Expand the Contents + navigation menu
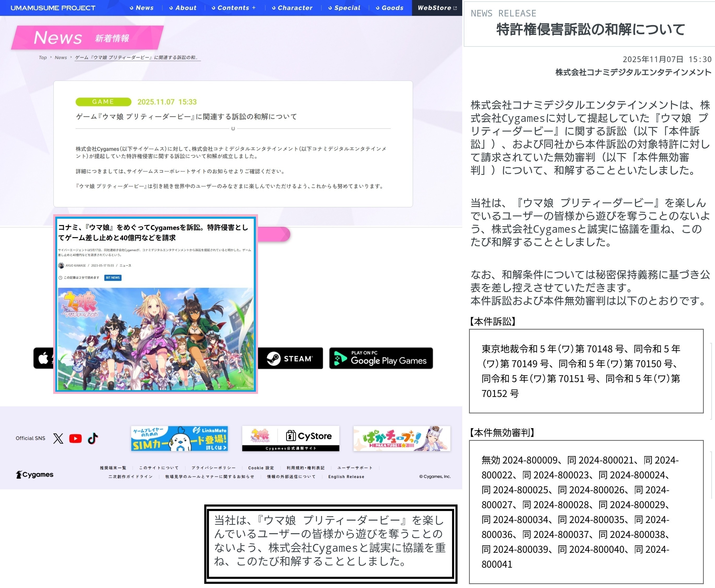The image size is (715, 588). click(234, 8)
